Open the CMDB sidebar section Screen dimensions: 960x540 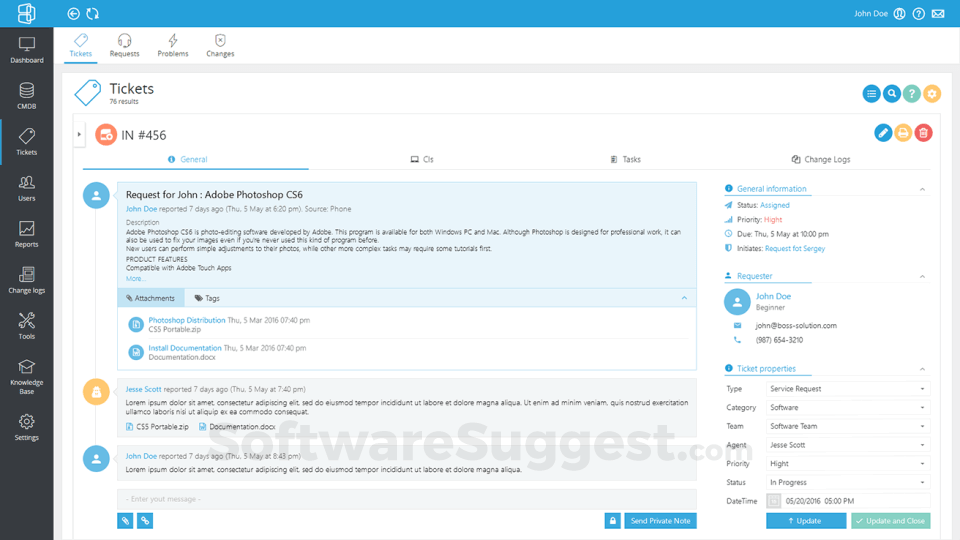click(x=26, y=96)
